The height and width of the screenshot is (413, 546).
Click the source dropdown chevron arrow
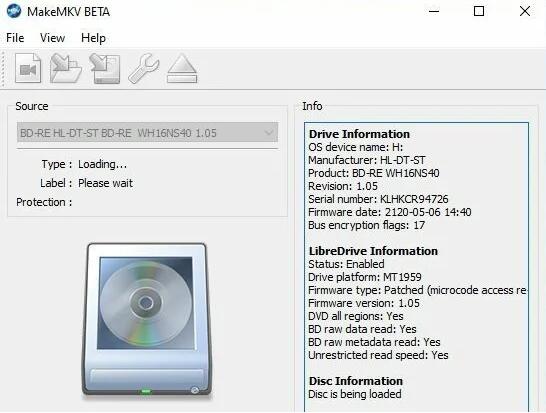click(268, 133)
